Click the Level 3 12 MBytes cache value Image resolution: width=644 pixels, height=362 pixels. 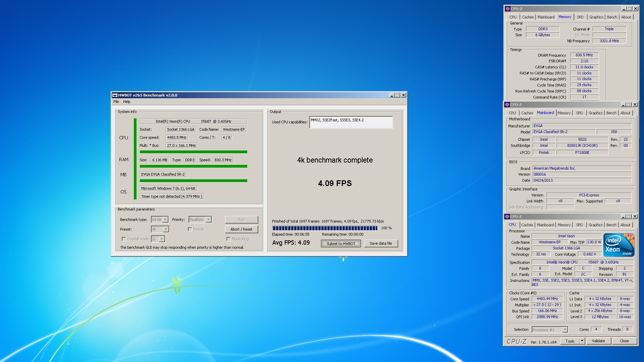[600, 317]
